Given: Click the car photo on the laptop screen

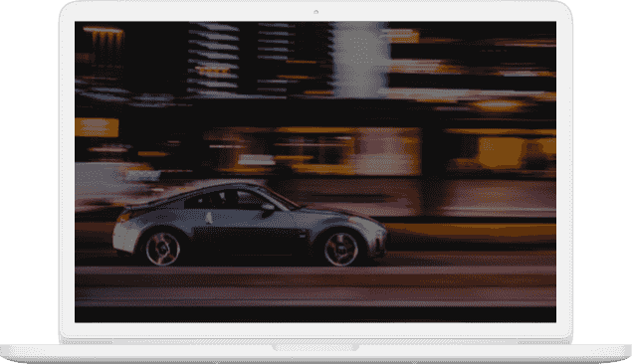Looking at the screenshot, I should pyautogui.click(x=316, y=172).
